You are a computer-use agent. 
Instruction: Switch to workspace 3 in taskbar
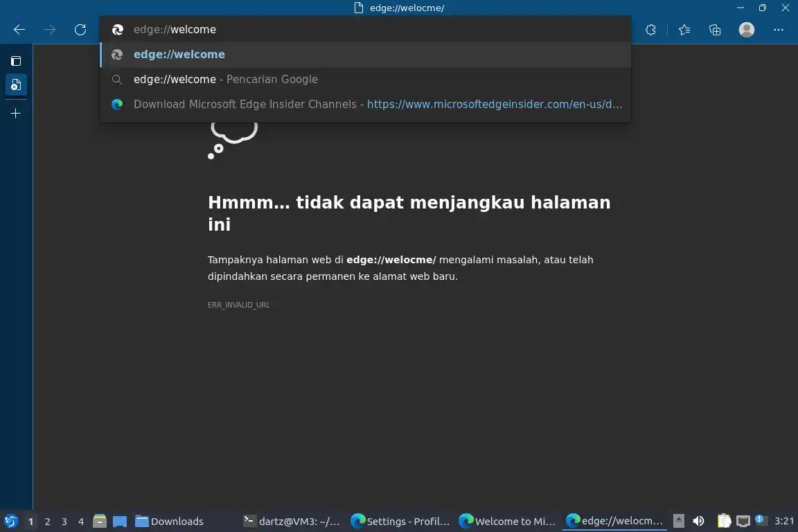click(64, 522)
